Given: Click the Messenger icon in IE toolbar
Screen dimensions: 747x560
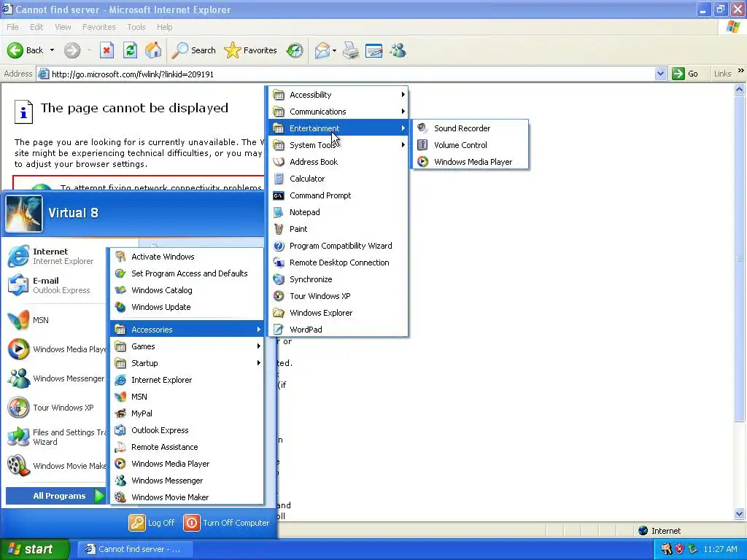Looking at the screenshot, I should pos(398,50).
